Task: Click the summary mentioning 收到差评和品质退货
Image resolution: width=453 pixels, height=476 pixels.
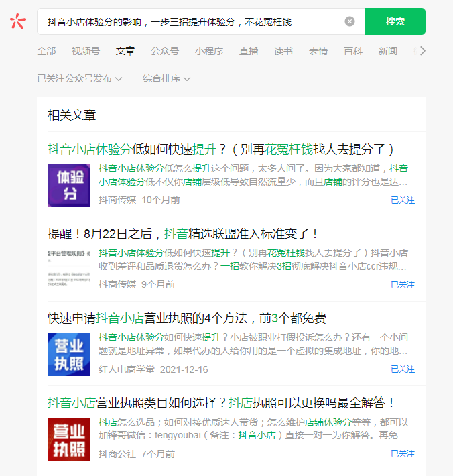Action: 253,259
